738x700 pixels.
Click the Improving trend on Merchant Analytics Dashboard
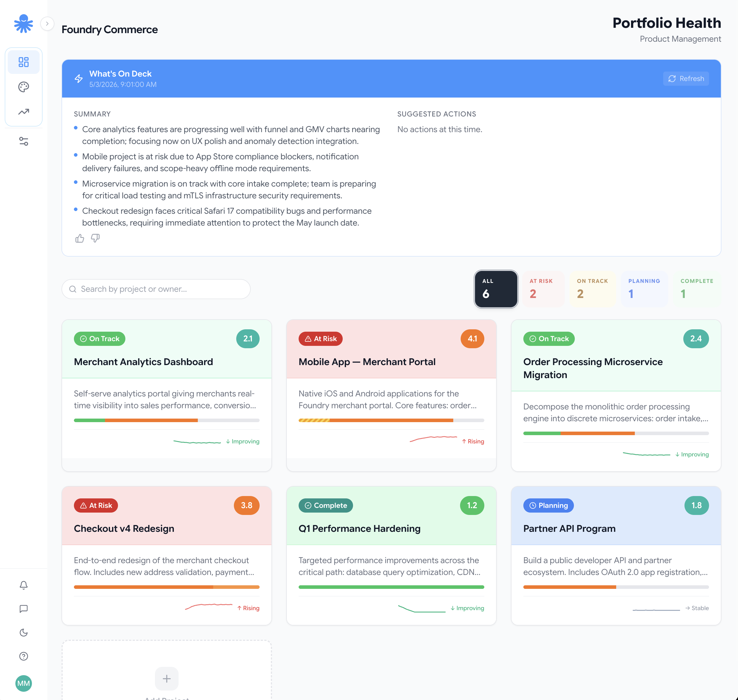pyautogui.click(x=242, y=441)
